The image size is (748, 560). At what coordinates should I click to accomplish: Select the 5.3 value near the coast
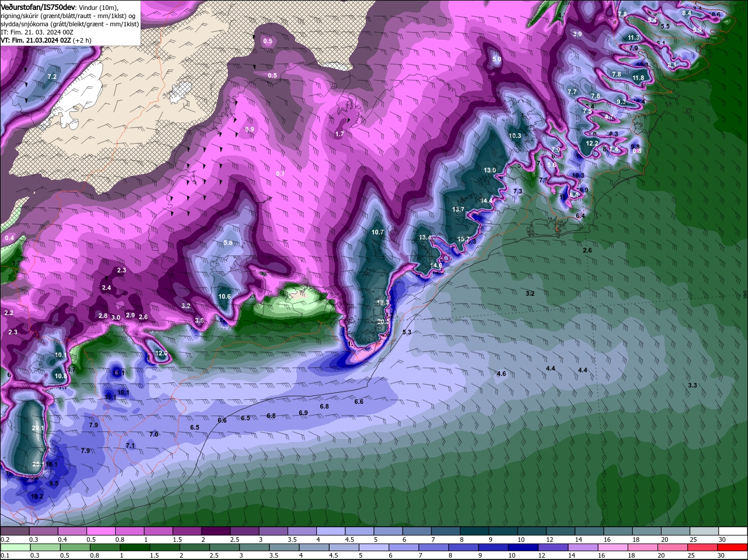click(407, 332)
